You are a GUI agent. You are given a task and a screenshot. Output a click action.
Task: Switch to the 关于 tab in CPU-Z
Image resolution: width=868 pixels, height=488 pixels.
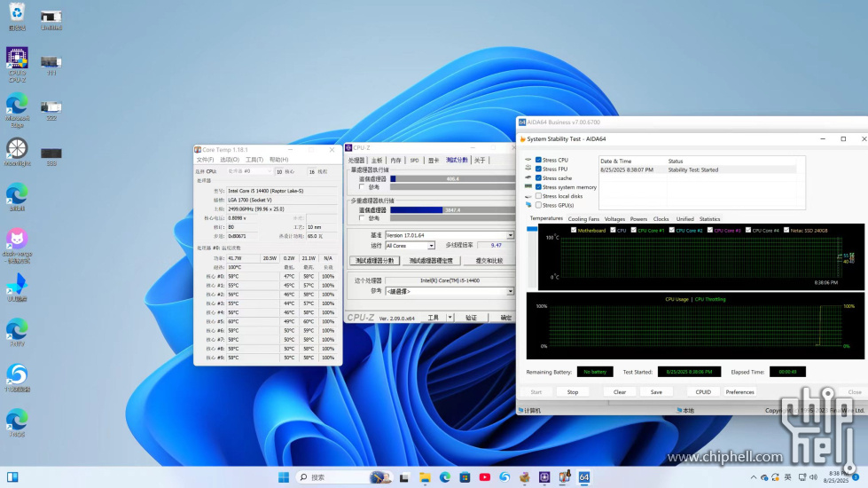point(480,160)
